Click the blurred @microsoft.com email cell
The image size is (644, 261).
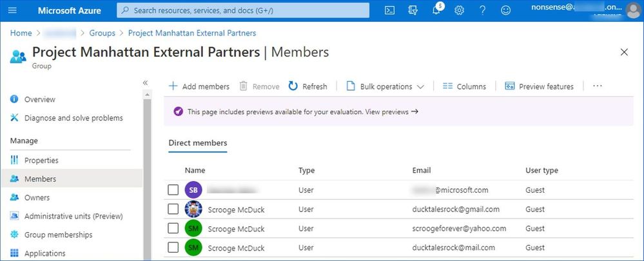click(450, 190)
